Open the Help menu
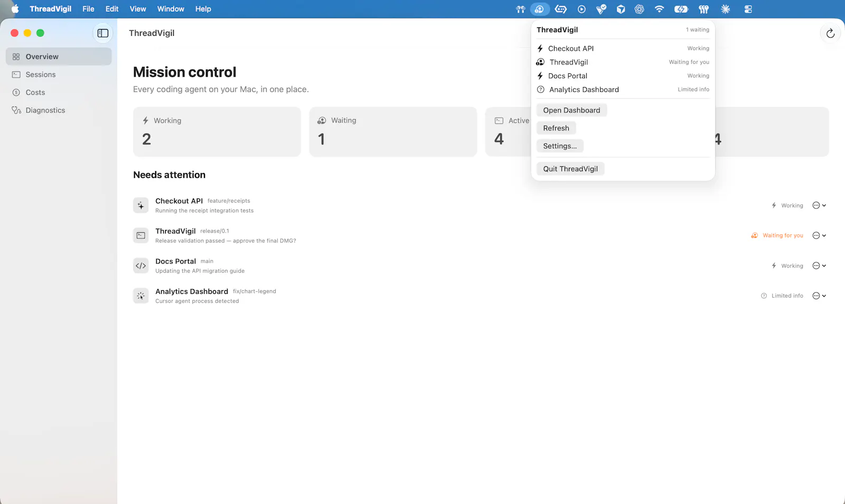 203,9
